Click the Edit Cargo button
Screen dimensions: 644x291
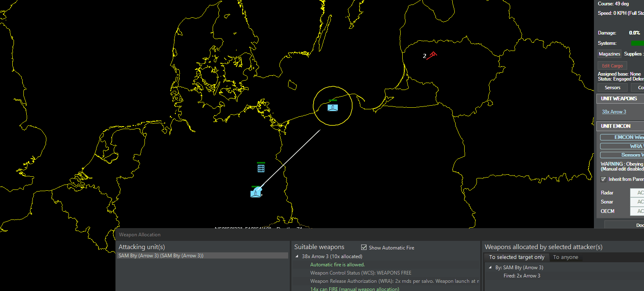(612, 66)
